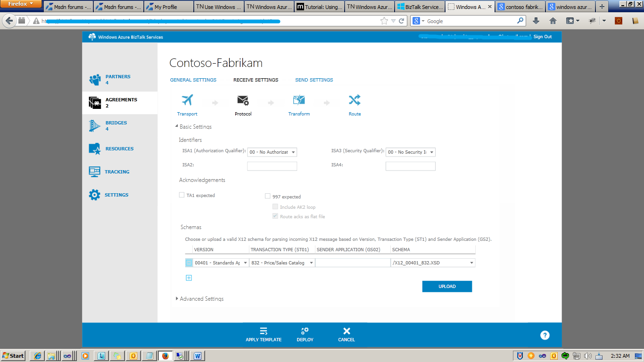
Task: Switch to the BizTalk Service browser tab
Action: click(419, 7)
